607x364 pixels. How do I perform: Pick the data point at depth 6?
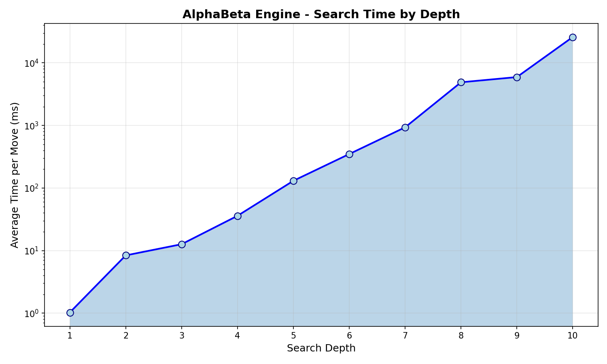[x=349, y=154]
